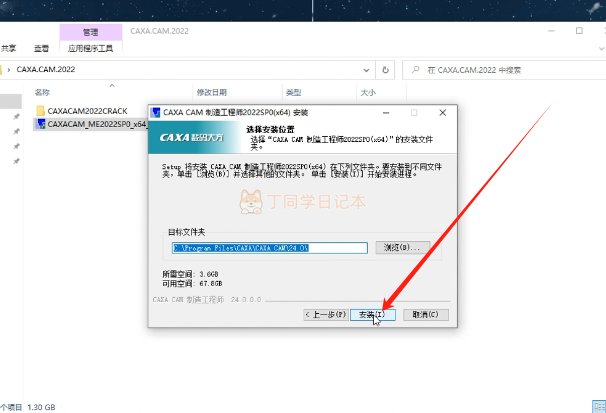606x413 pixels.
Task: Close the CAXA CAM installer dialog
Action: [x=443, y=112]
